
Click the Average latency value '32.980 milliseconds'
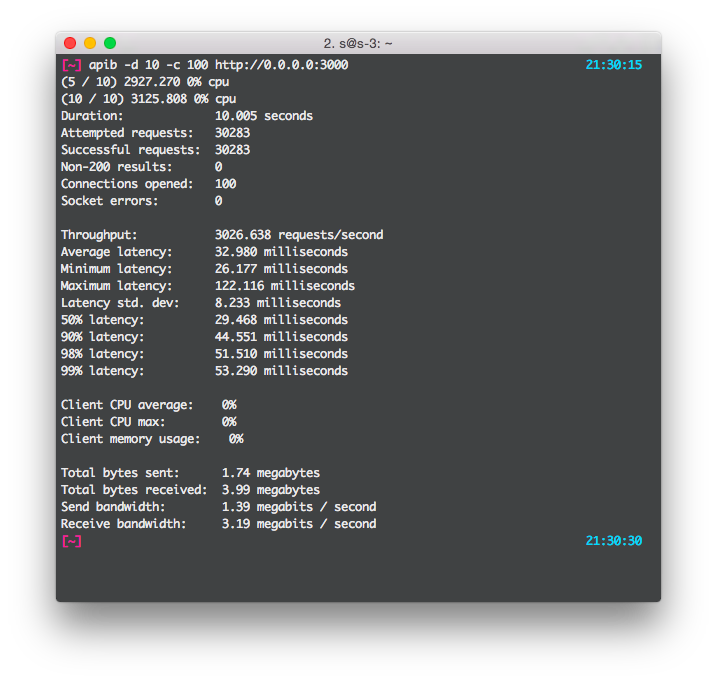[x=281, y=252]
